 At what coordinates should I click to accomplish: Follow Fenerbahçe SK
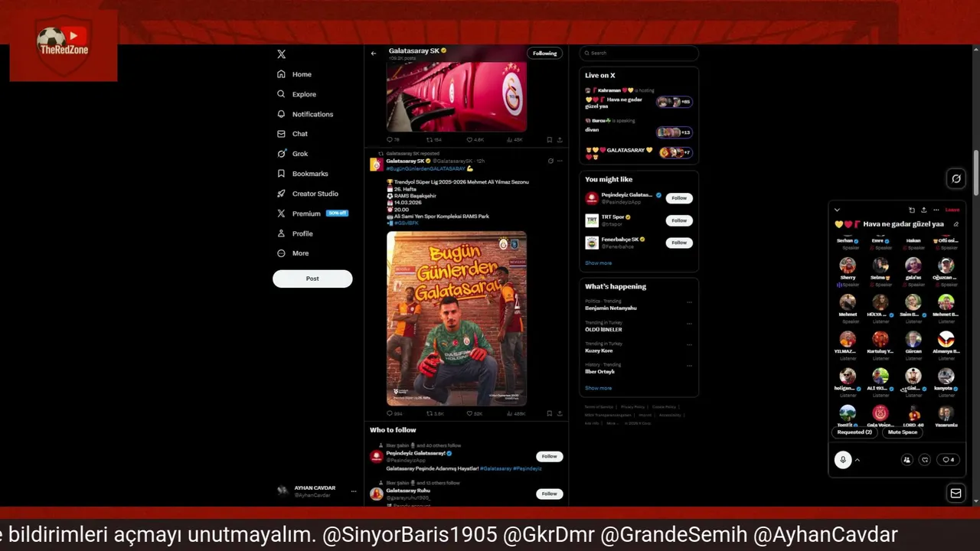click(679, 243)
